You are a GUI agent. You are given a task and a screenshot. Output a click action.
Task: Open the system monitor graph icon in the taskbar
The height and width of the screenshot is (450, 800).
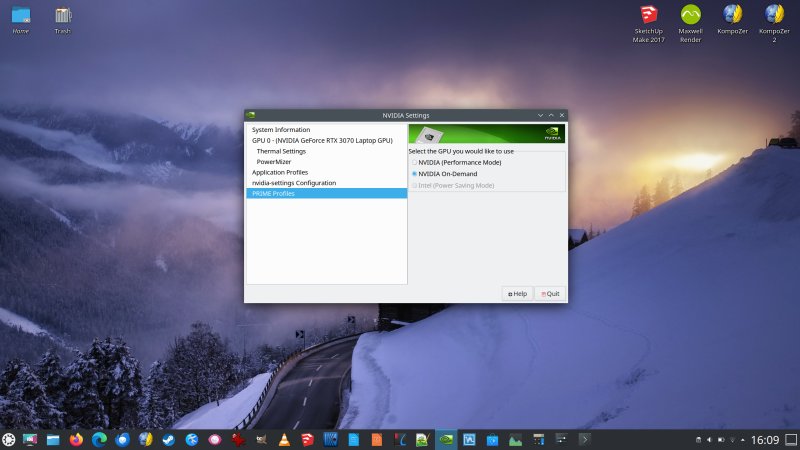click(515, 439)
